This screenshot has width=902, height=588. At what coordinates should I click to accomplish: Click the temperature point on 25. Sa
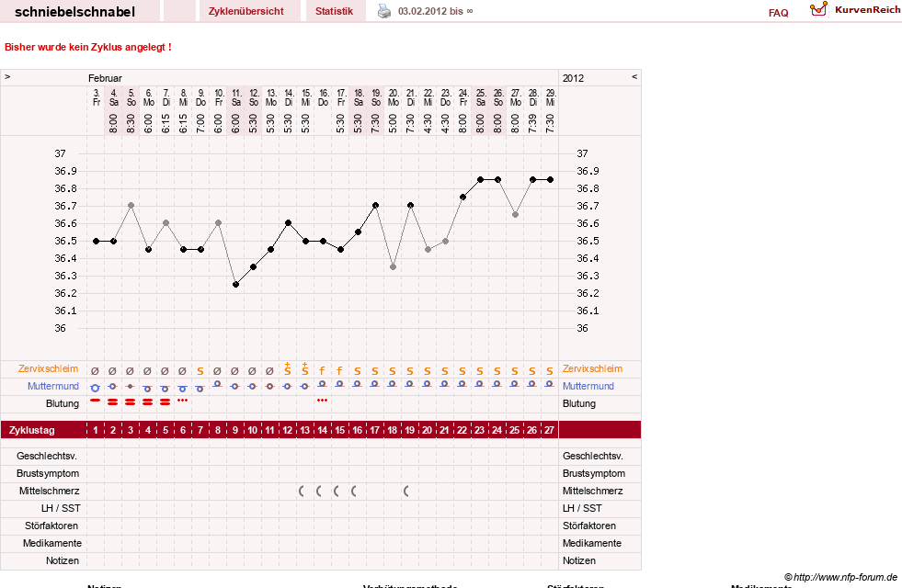pyautogui.click(x=480, y=180)
